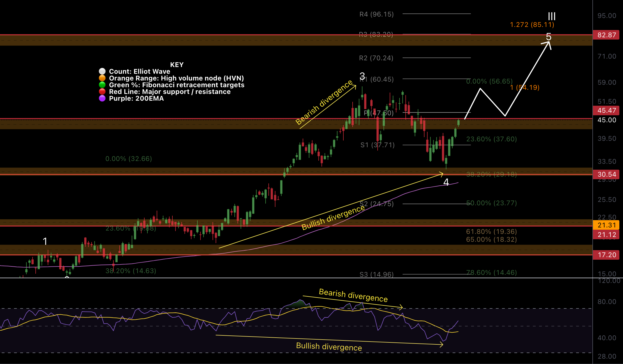Click the Roman numeral III wave label
This screenshot has height=364, width=623.
(552, 16)
